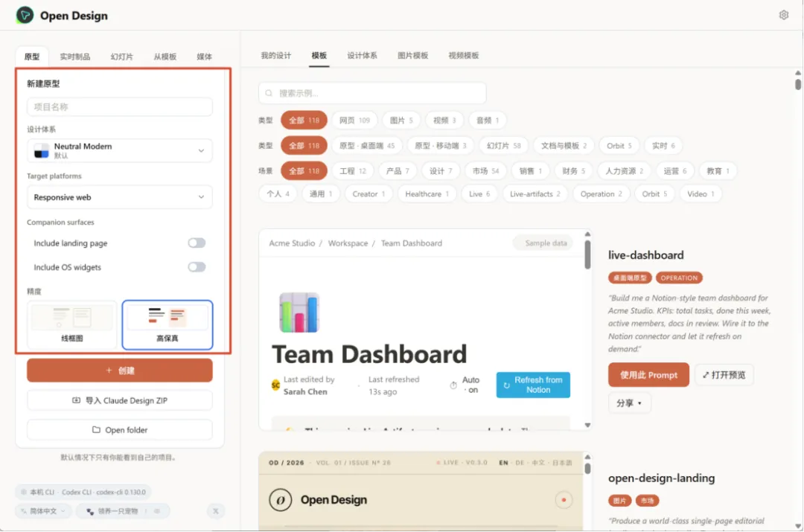804x532 pixels.
Task: Switch to the 幻灯片 tab
Action: pyautogui.click(x=121, y=57)
